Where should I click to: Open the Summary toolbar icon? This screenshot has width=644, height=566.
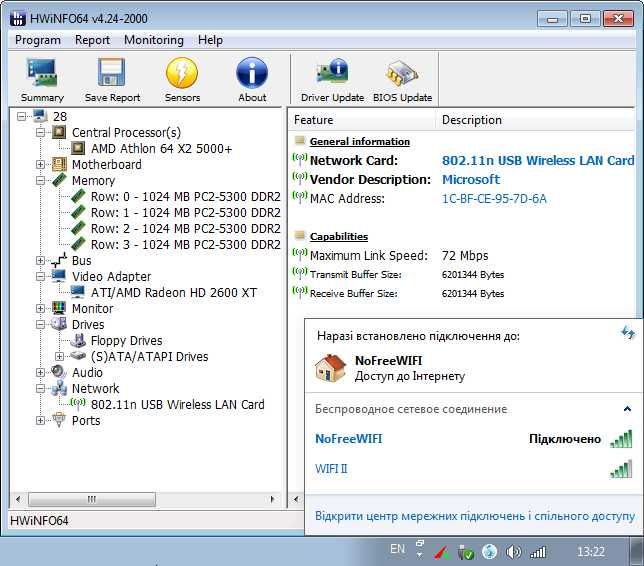click(x=42, y=73)
